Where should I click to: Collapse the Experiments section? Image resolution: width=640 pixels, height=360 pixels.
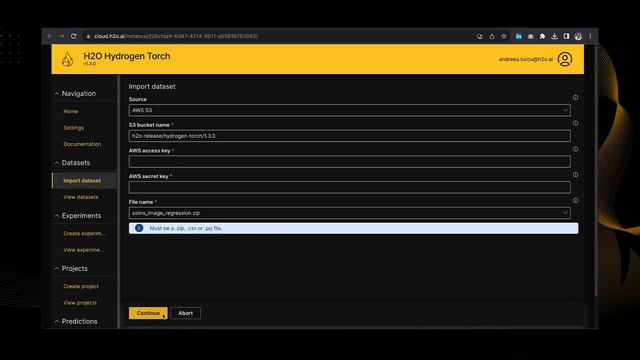pyautogui.click(x=57, y=216)
